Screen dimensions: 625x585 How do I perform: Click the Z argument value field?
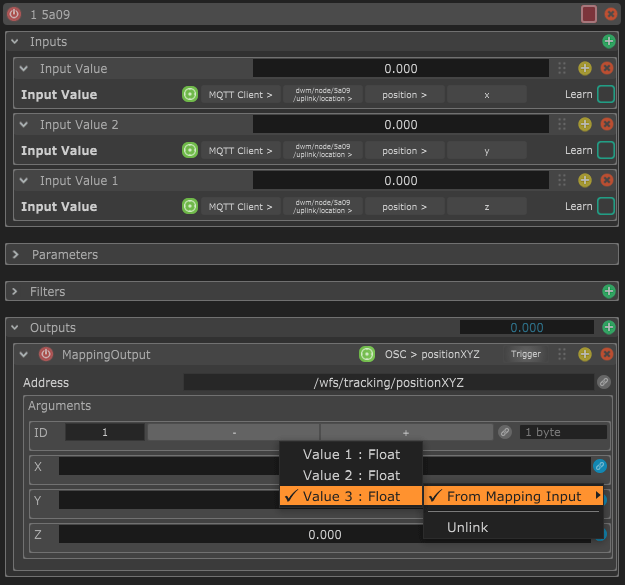click(x=324, y=534)
